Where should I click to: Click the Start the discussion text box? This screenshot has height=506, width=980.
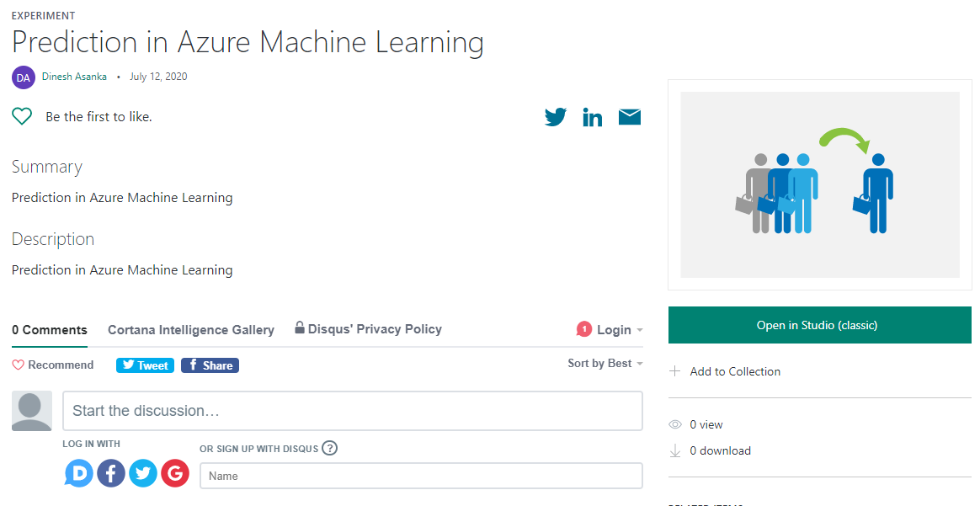(352, 411)
